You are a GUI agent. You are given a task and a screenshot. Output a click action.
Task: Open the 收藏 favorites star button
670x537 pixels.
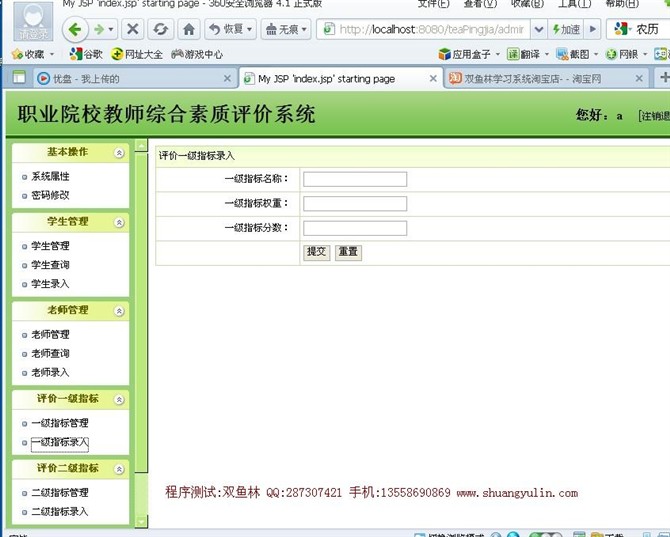[28, 54]
